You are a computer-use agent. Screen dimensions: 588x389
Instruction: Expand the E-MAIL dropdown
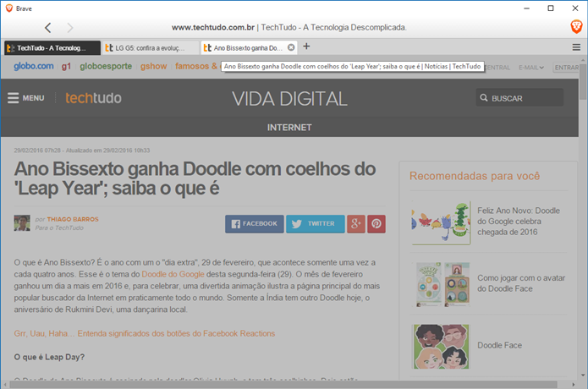coord(531,68)
